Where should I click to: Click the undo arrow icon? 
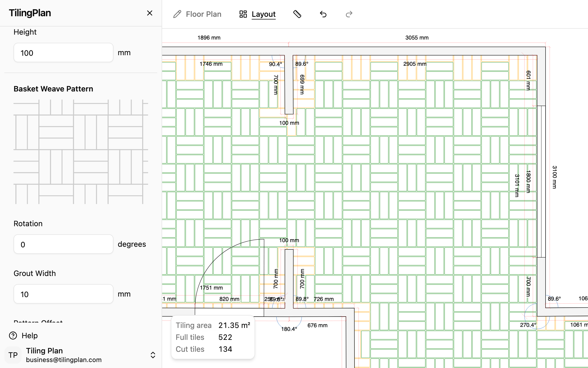[323, 14]
